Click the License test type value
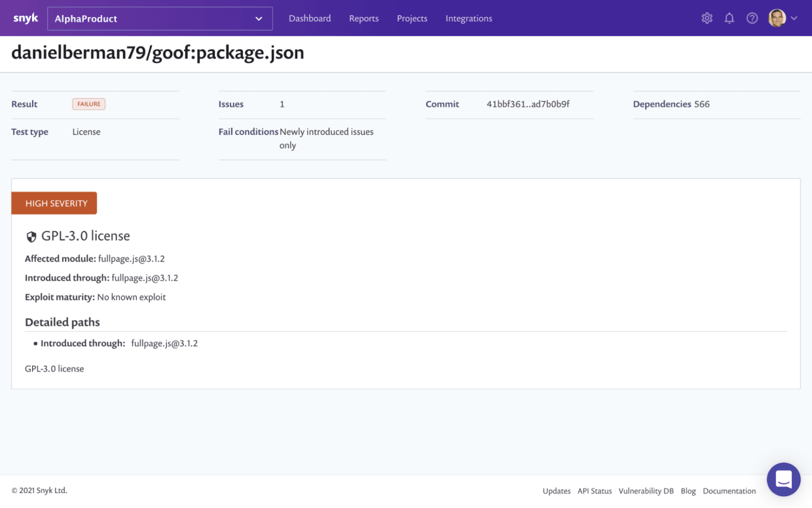 pyautogui.click(x=86, y=132)
